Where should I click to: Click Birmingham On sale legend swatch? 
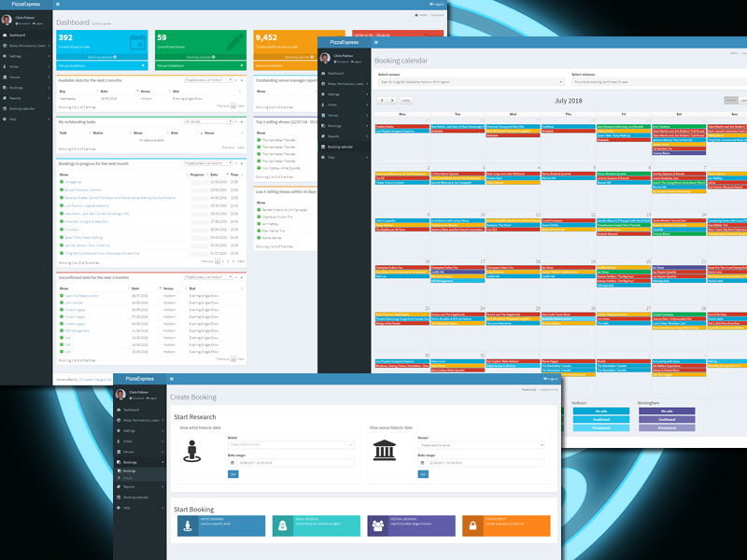tap(667, 411)
